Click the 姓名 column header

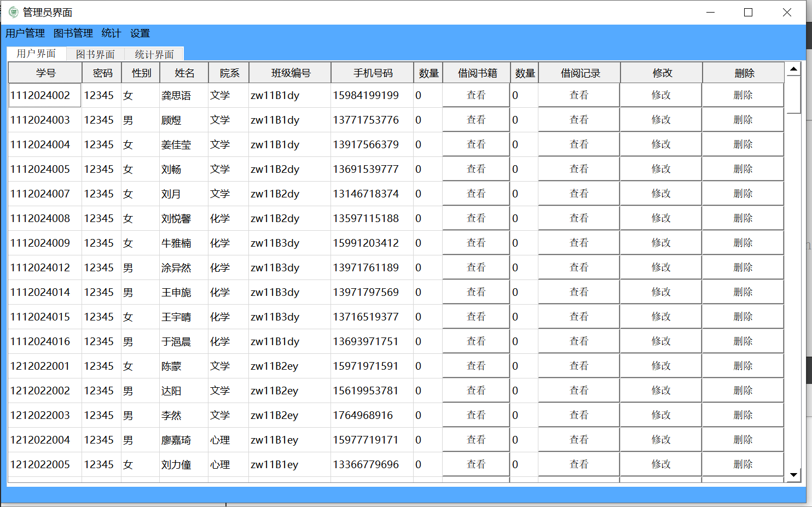coord(184,73)
